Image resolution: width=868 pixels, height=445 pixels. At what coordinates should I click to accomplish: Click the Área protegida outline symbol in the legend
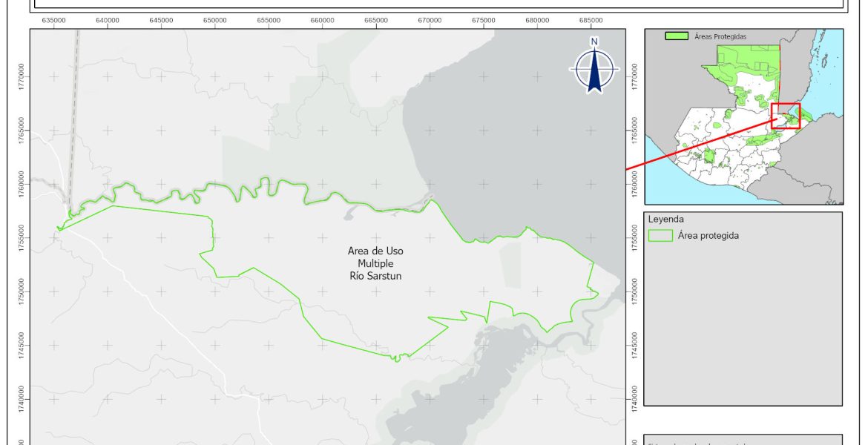[660, 236]
